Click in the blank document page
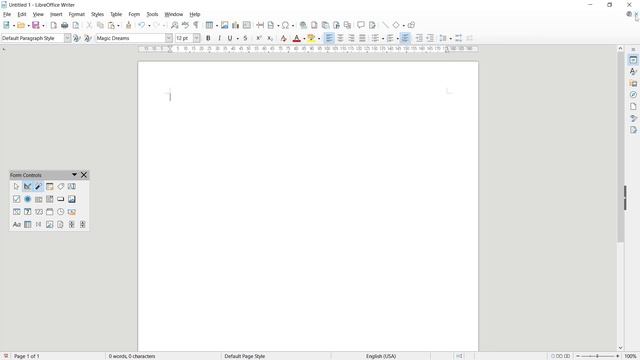Screen dimensions: 640x360 tap(308, 206)
